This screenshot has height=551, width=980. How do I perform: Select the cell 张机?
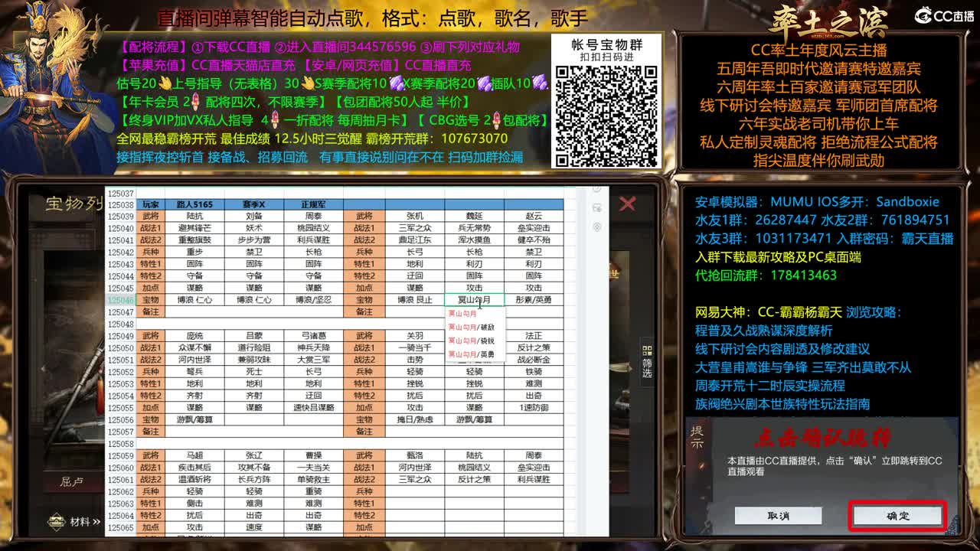[415, 217]
